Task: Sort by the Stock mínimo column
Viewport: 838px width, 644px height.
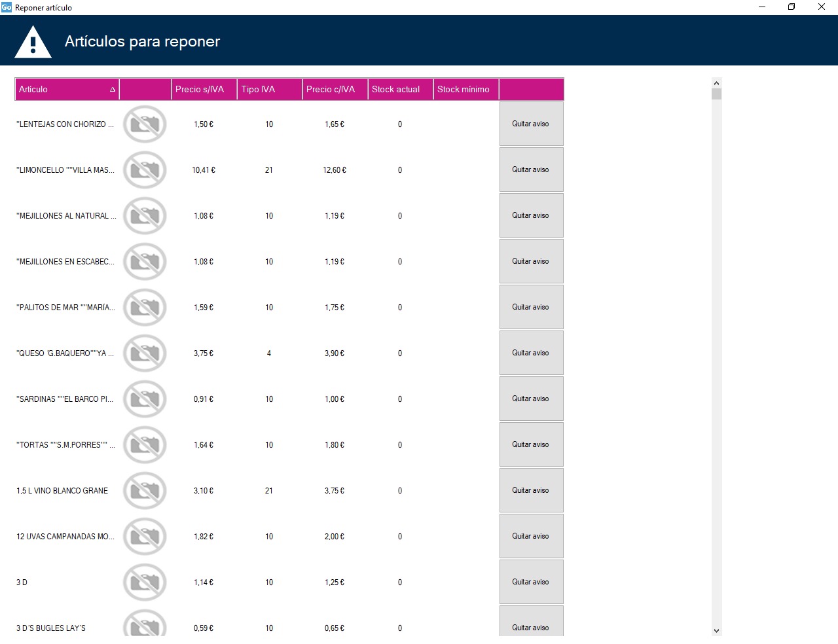Action: pos(465,90)
